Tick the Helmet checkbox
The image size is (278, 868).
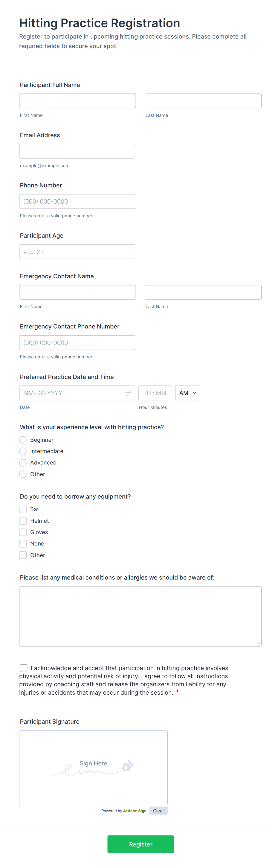[23, 521]
